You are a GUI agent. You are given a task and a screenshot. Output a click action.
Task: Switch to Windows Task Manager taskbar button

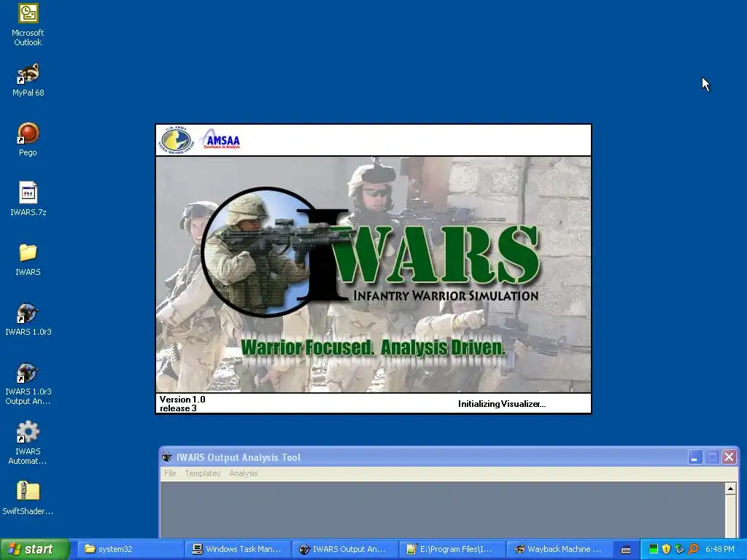click(x=237, y=549)
